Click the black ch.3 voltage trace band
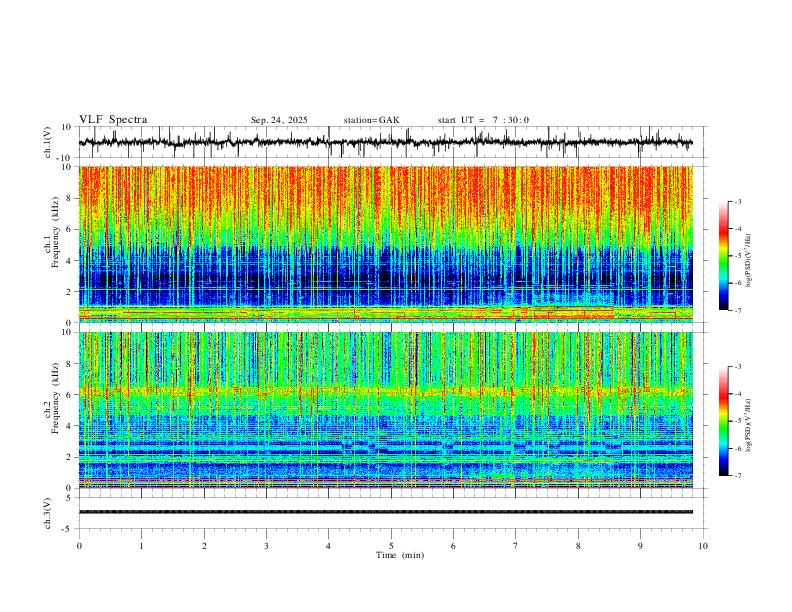792x612 pixels. pos(385,512)
